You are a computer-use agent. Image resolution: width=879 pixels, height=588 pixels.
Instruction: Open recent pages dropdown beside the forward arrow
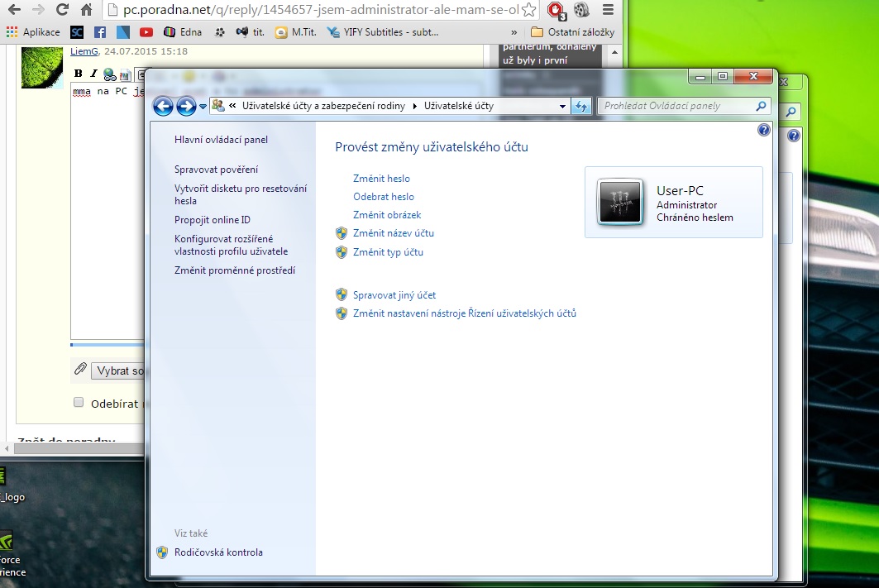(203, 107)
